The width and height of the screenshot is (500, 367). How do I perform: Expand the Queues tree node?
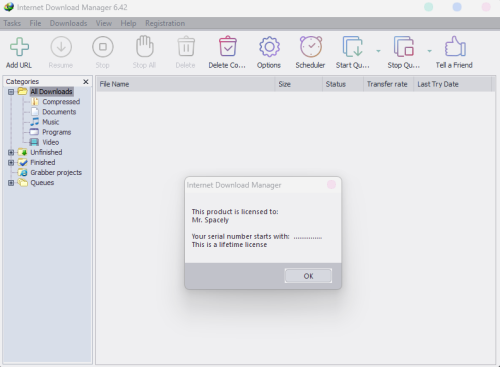click(11, 183)
